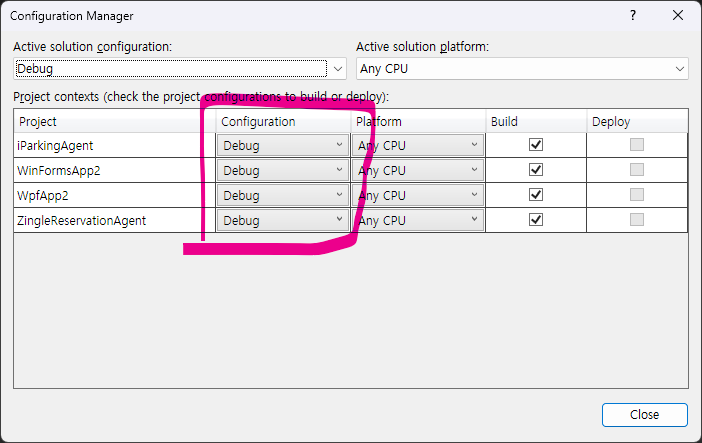Viewport: 702px width, 443px height.
Task: Uncheck Build checkbox for iParkingAgent
Action: point(536,145)
